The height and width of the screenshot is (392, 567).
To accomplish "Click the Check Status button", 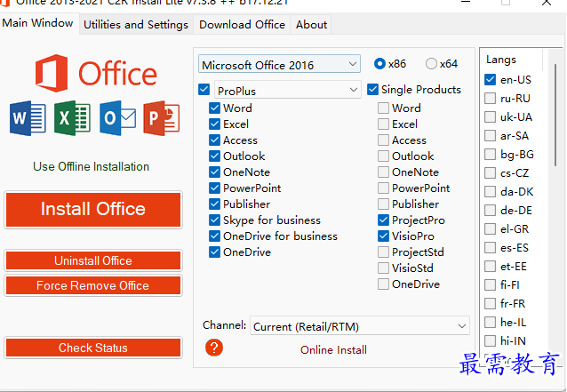I will point(93,348).
